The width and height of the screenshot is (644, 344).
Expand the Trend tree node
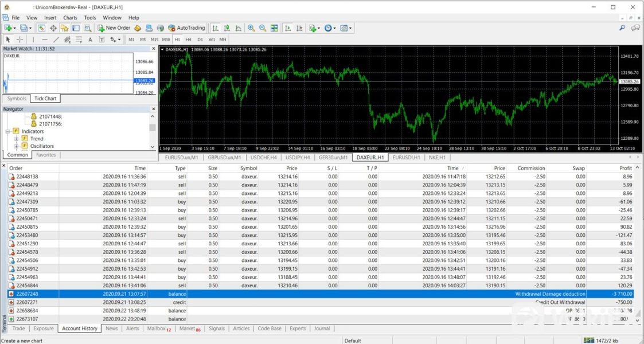pyautogui.click(x=17, y=139)
